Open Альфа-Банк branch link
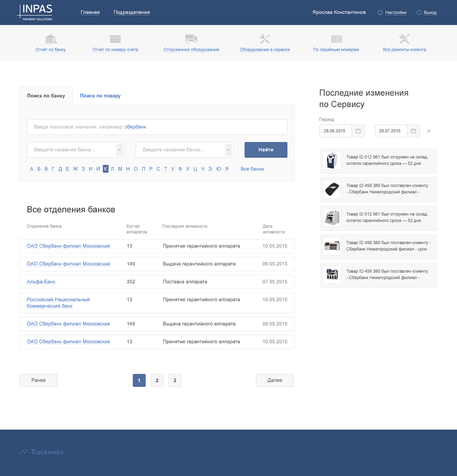Image resolution: width=457 pixels, height=476 pixels. (41, 282)
